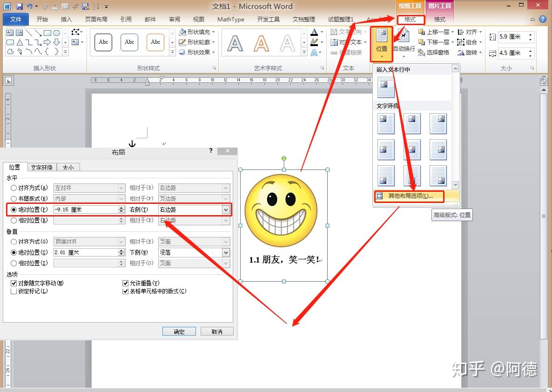Viewport: 552px width, 392px height.
Task: Switch to the MathType ribbon tab
Action: pyautogui.click(x=230, y=19)
